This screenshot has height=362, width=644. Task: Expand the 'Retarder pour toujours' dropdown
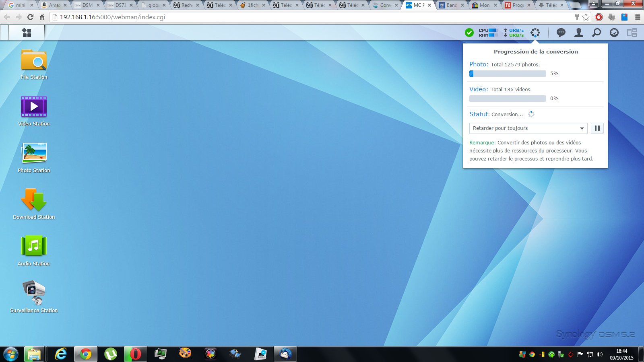[x=528, y=128]
